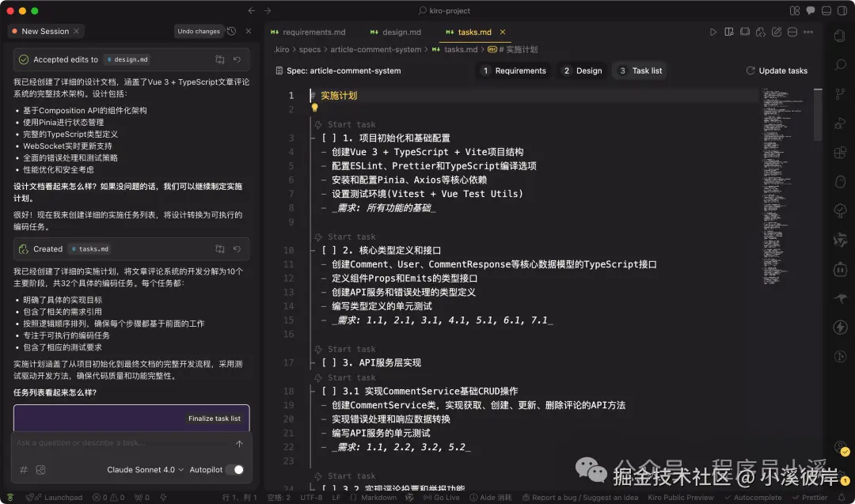Open the split layout icon in editor toolbar
The height and width of the screenshot is (504, 855).
[x=792, y=32]
